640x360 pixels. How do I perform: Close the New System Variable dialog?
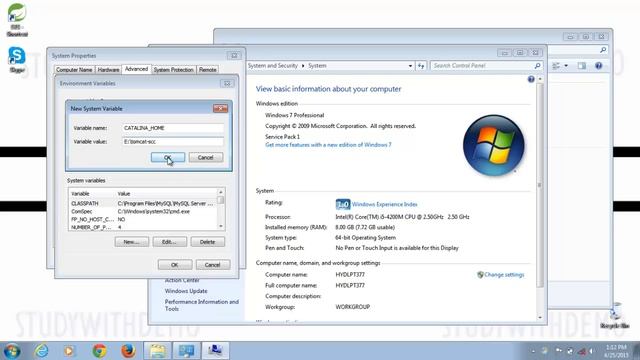point(220,108)
